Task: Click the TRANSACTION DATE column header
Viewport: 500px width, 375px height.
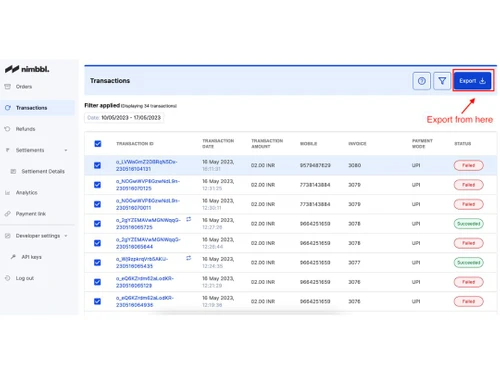Action: click(218, 144)
